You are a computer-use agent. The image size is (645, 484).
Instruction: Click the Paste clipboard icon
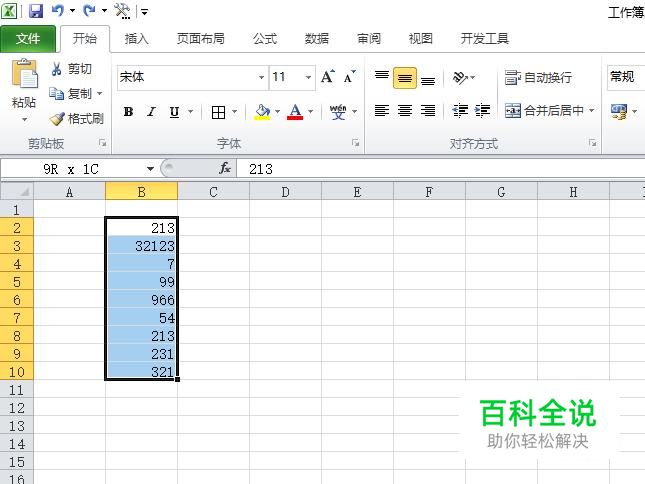coord(24,74)
